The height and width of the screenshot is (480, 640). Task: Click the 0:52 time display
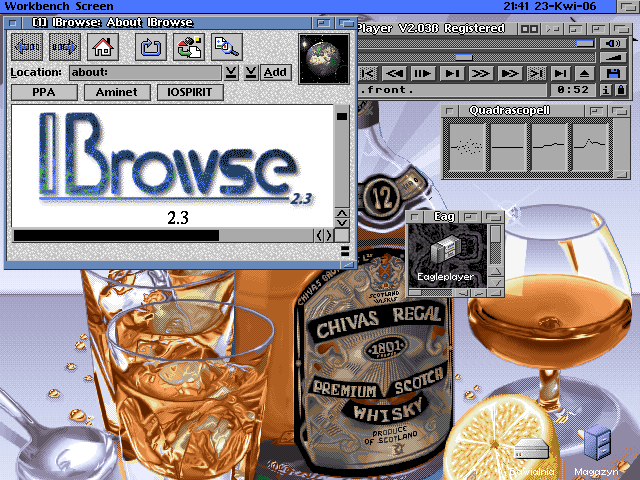[573, 90]
